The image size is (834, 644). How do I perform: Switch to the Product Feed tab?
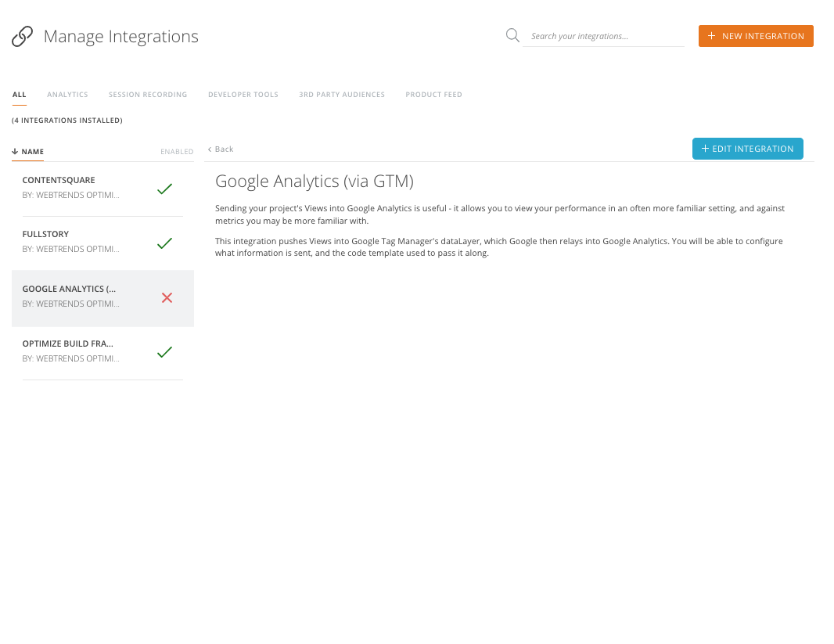[x=433, y=95]
